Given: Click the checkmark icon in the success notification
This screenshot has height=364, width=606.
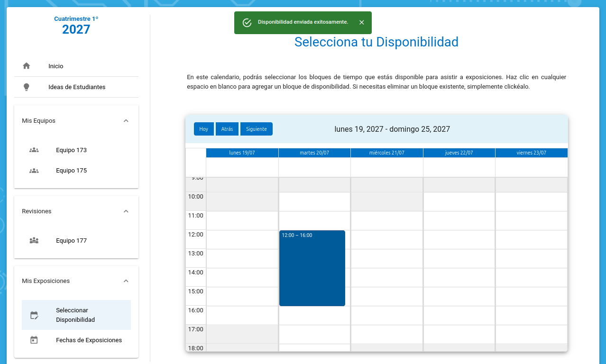Looking at the screenshot, I should 247,23.
